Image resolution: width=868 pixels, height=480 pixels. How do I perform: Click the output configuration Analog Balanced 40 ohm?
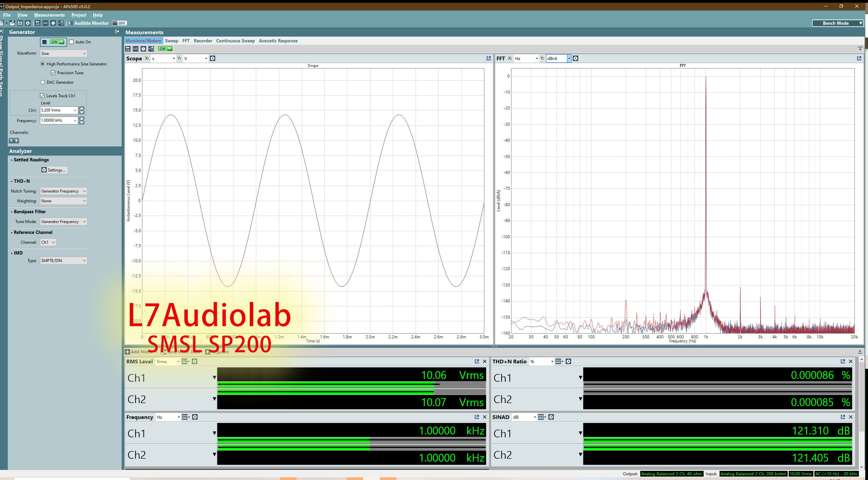(671, 474)
